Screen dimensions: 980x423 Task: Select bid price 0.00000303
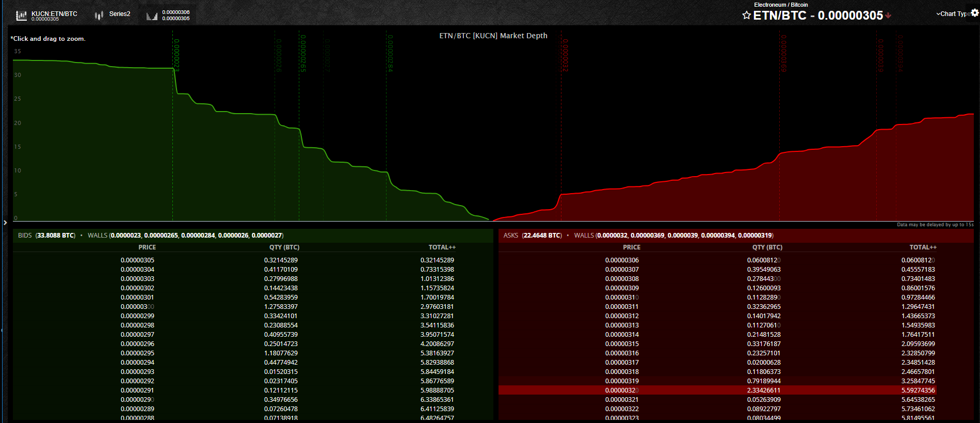point(137,279)
